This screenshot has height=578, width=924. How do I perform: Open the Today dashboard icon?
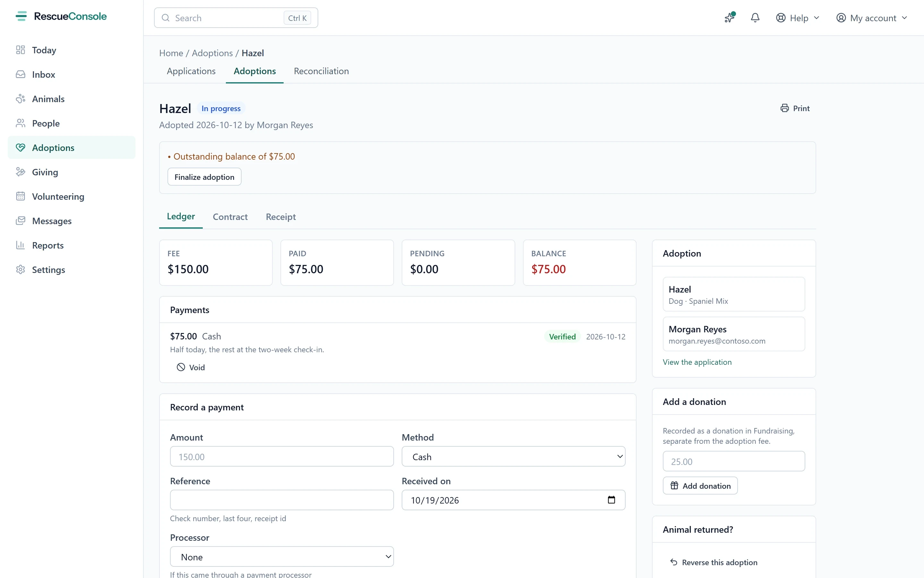(21, 50)
